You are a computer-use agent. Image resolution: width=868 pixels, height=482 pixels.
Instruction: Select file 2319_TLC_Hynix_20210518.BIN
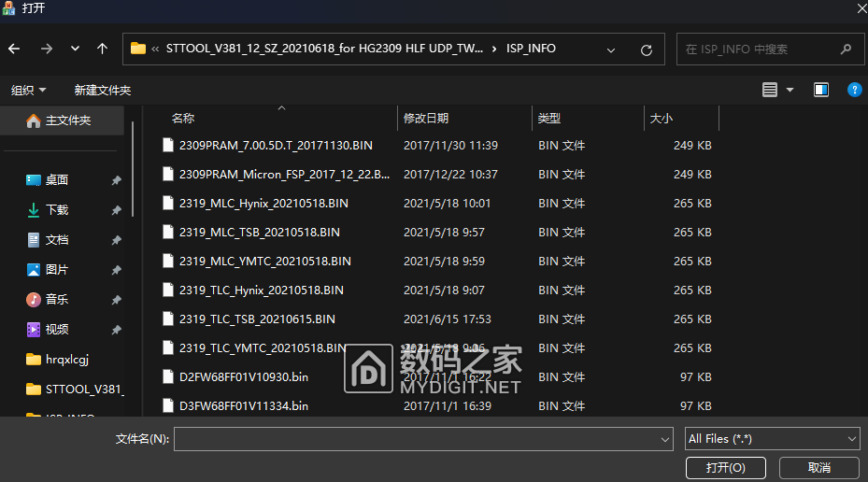point(262,290)
